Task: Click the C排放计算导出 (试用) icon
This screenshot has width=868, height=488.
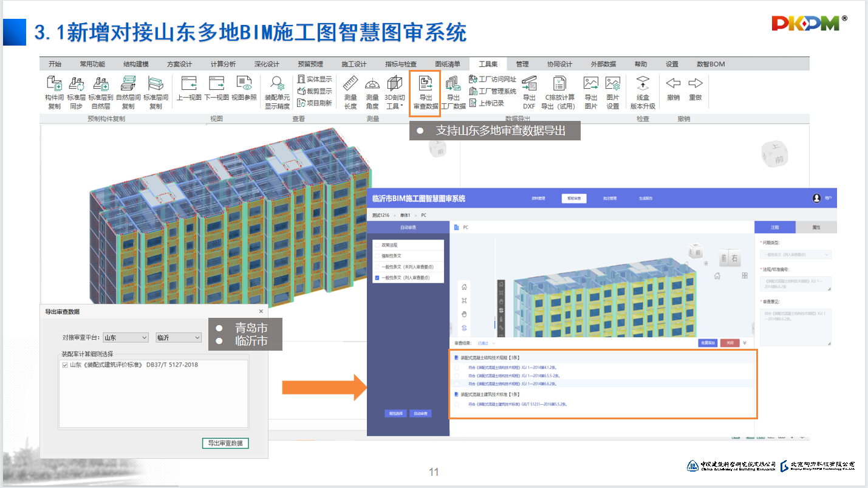Action: click(x=558, y=92)
